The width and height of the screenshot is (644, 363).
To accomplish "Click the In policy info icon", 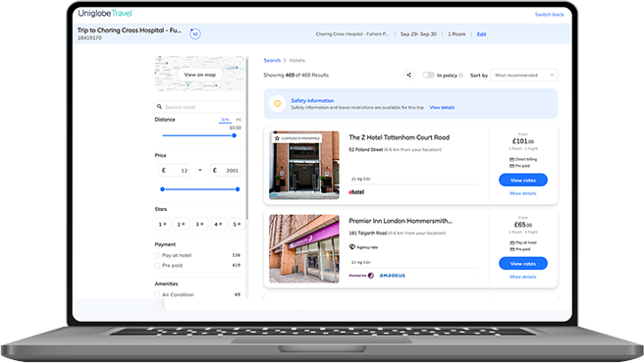I will 460,76.
